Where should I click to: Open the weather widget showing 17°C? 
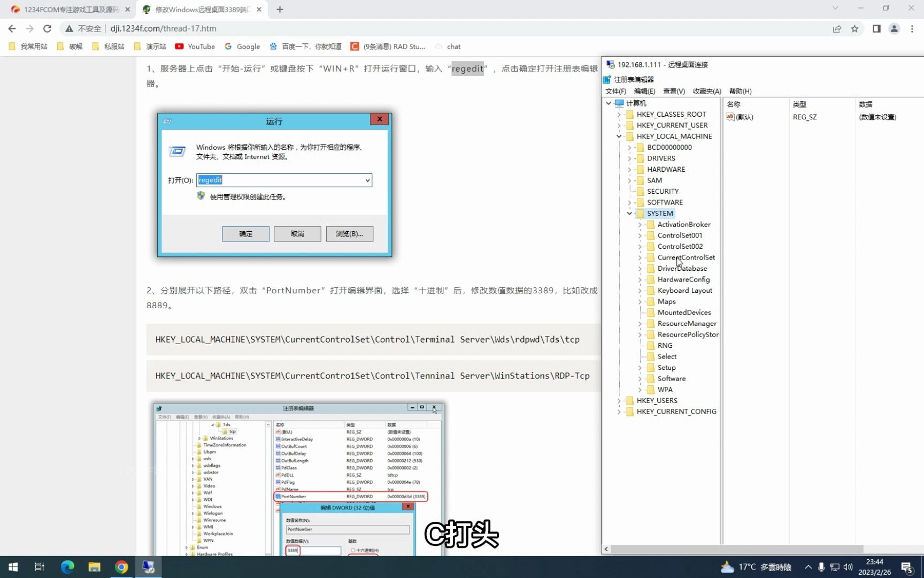pyautogui.click(x=756, y=567)
